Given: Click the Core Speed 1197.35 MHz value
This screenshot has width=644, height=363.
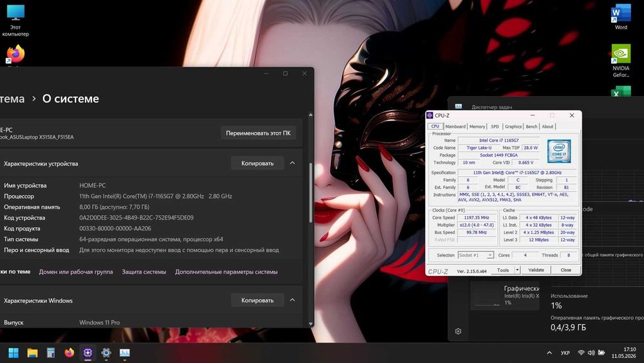Looking at the screenshot, I should click(477, 217).
